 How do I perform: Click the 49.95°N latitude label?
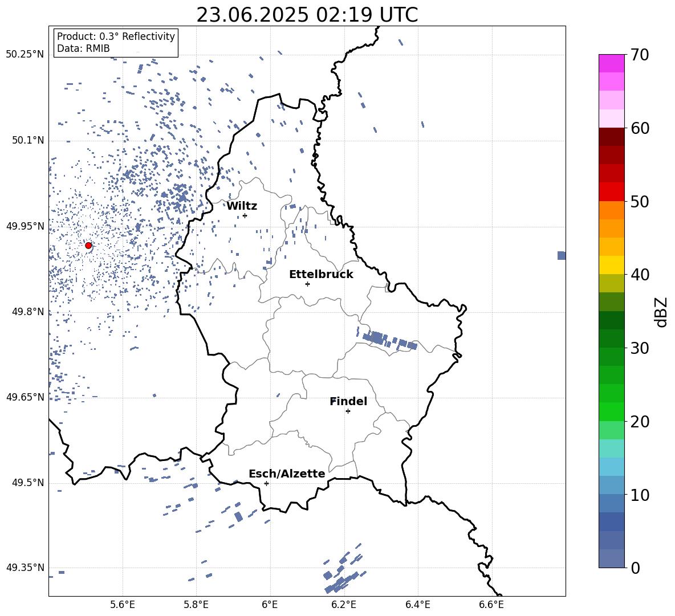coord(25,226)
